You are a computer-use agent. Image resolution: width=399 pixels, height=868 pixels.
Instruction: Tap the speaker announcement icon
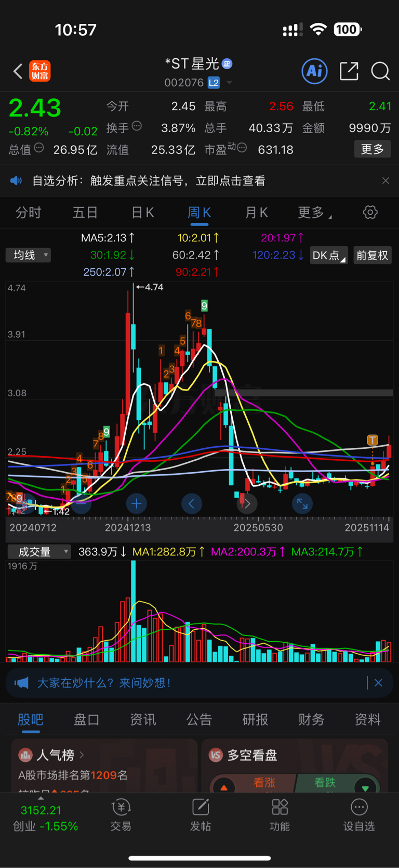coord(16,180)
